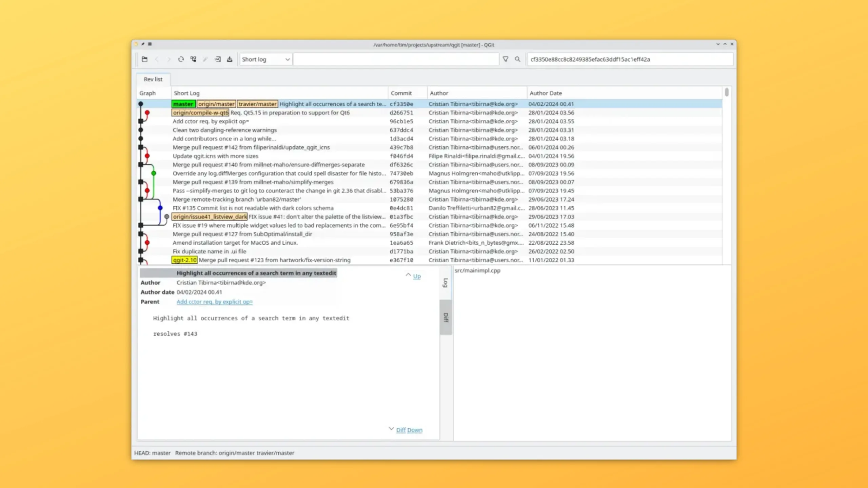Select commit Add contributors once in a long while
The image size is (868, 488).
[429, 139]
